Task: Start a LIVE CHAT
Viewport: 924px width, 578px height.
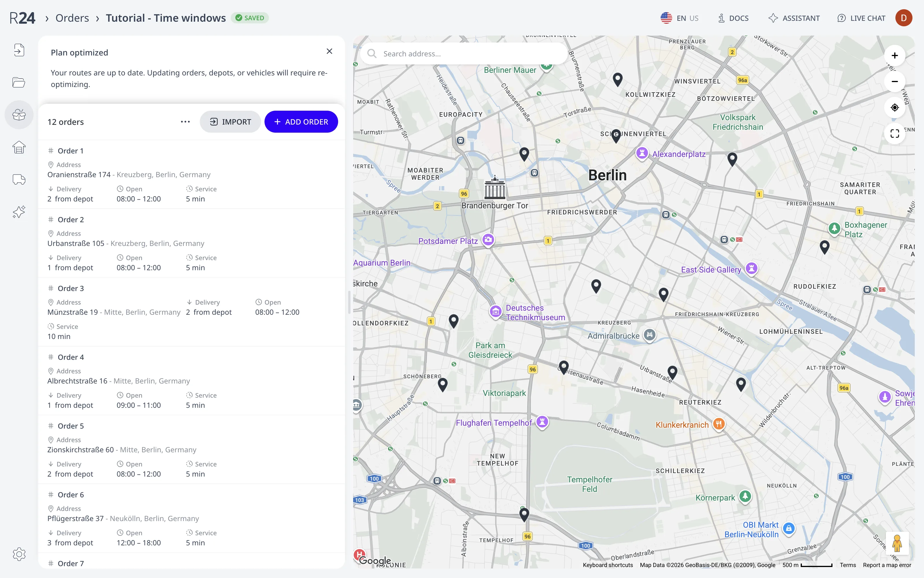Action: [x=861, y=18]
